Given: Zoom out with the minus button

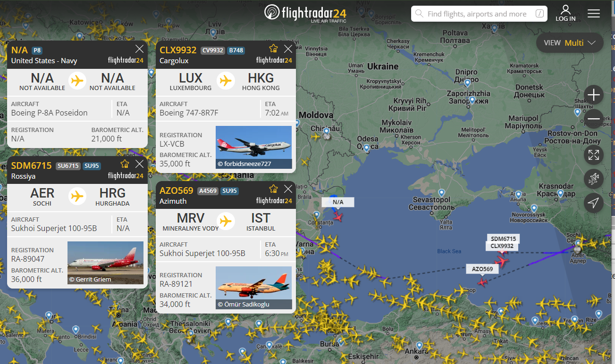Looking at the screenshot, I should click(x=594, y=119).
